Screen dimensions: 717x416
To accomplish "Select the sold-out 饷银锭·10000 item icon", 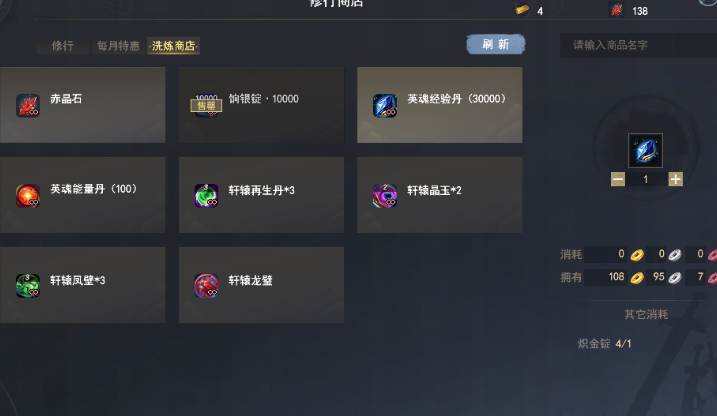I will pos(206,106).
